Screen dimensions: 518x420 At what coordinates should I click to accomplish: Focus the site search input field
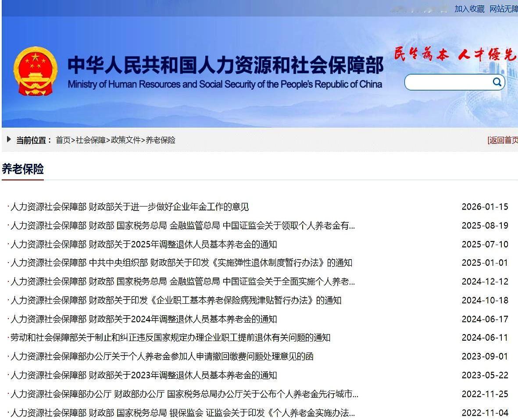(x=454, y=82)
